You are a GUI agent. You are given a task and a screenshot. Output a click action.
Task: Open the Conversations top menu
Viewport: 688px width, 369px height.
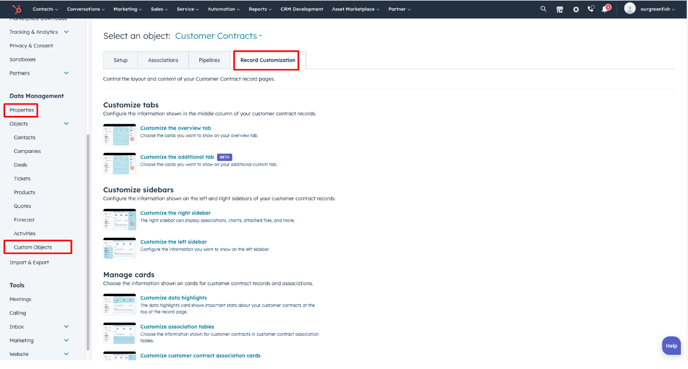click(x=86, y=9)
